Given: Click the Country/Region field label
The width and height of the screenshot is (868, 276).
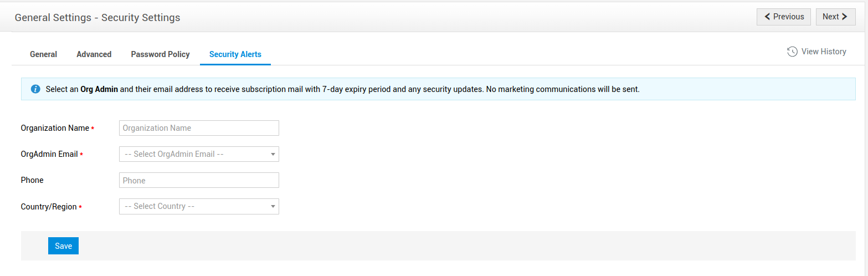Looking at the screenshot, I should click(x=49, y=207).
